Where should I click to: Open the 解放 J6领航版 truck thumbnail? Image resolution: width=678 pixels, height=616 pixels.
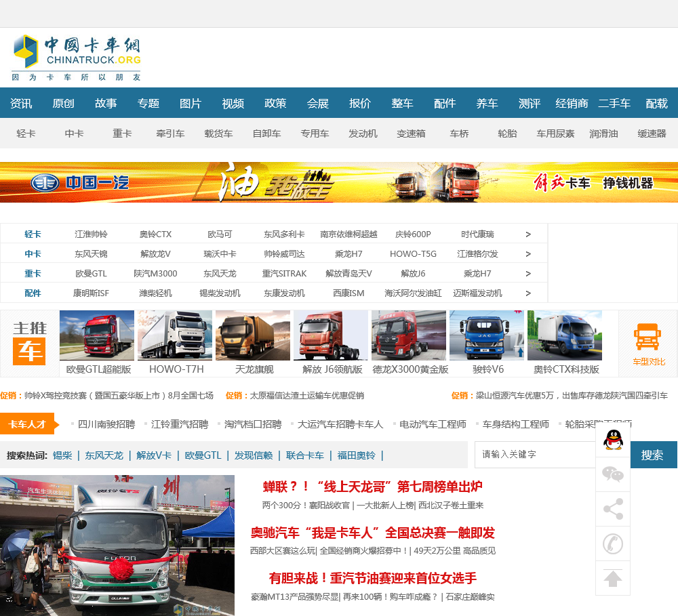click(331, 335)
